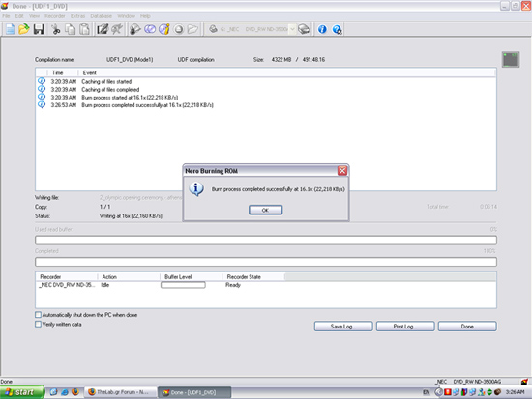
Task: Click the Recorder column header
Action: pyautogui.click(x=67, y=277)
